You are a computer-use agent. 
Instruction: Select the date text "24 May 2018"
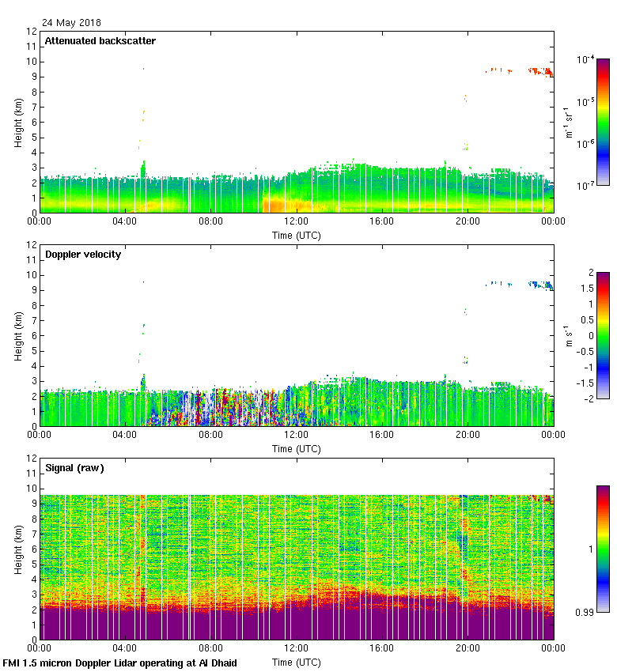pos(71,23)
